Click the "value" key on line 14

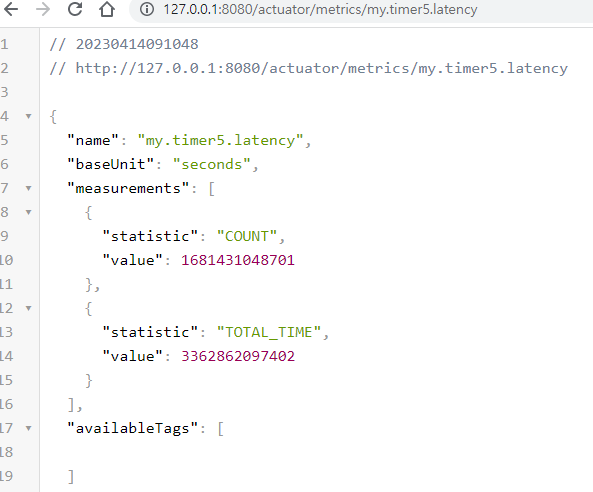click(132, 356)
